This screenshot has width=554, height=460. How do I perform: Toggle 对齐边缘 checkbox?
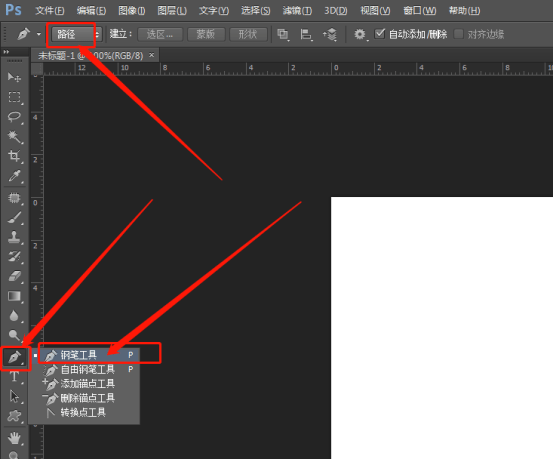458,34
